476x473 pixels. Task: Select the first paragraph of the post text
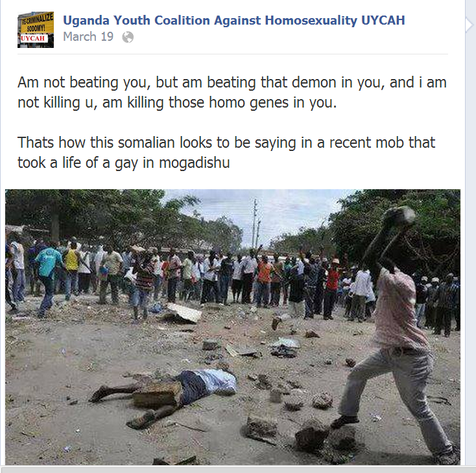click(232, 92)
